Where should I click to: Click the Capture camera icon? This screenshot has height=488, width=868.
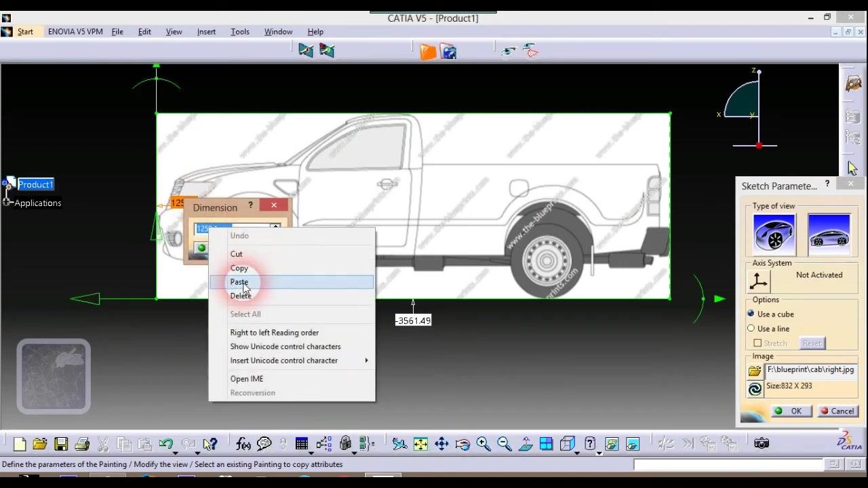tap(762, 443)
